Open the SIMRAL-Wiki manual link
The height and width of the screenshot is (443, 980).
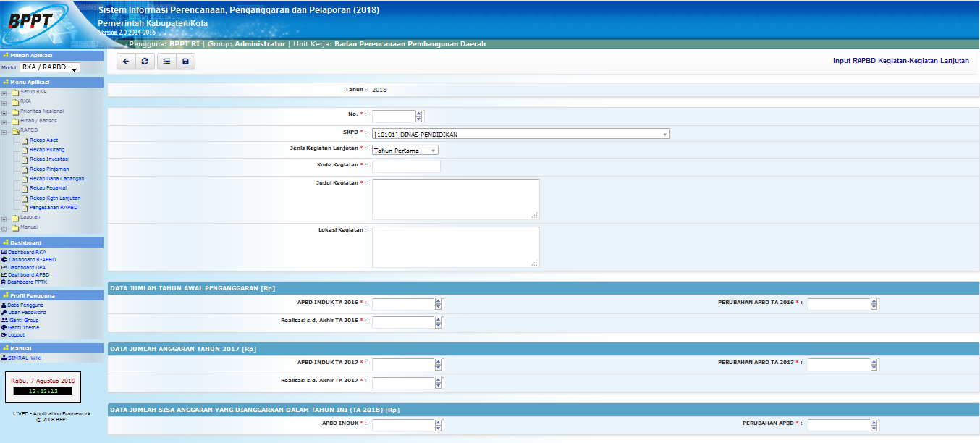pyautogui.click(x=25, y=358)
